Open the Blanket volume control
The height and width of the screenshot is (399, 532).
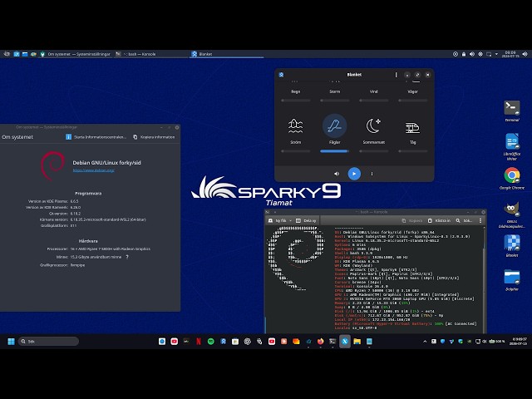tap(337, 174)
